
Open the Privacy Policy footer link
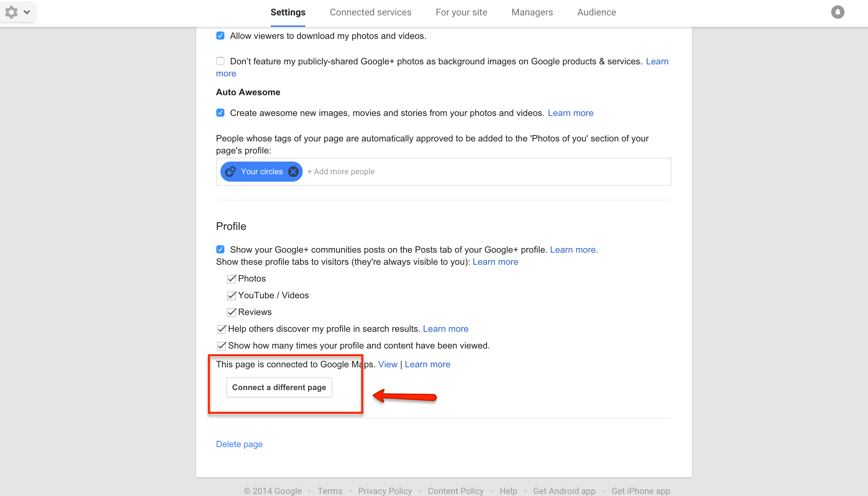385,491
